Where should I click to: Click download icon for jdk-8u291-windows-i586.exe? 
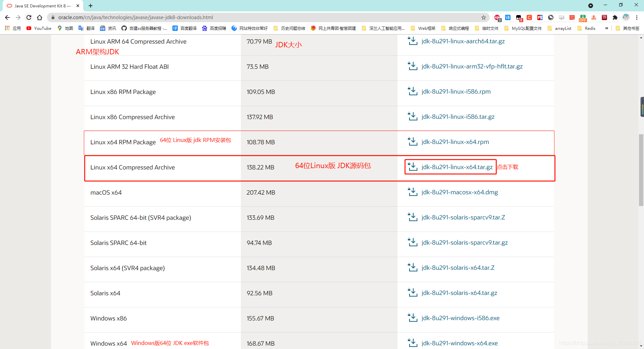pos(412,318)
